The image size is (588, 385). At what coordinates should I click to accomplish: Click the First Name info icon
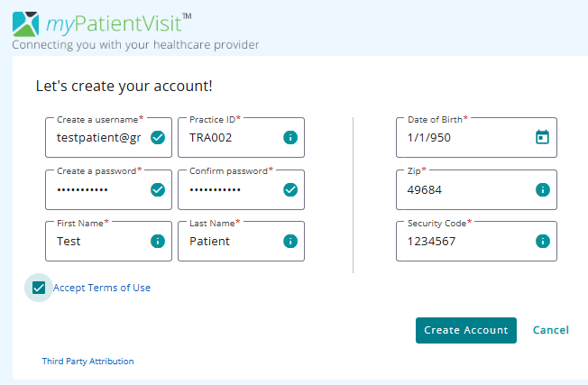158,241
